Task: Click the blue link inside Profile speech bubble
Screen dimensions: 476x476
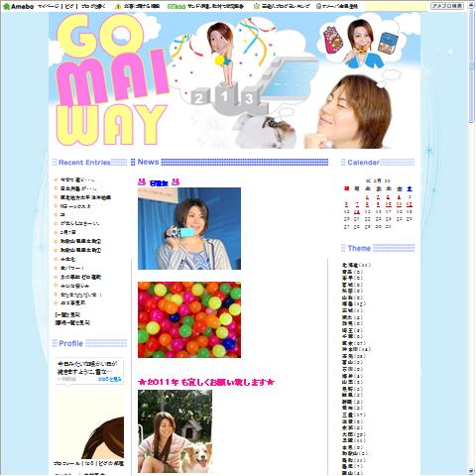Action: click(110, 379)
